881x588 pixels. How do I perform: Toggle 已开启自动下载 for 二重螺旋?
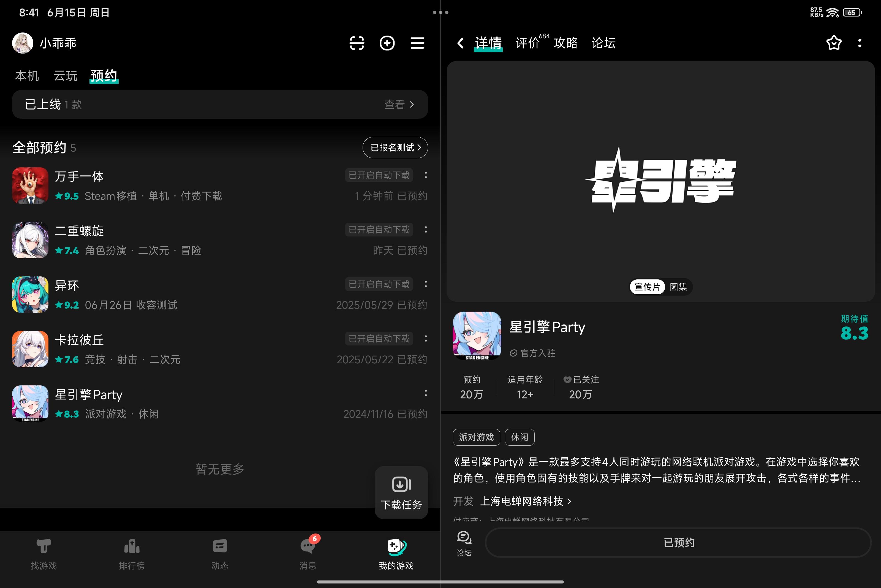click(x=379, y=230)
